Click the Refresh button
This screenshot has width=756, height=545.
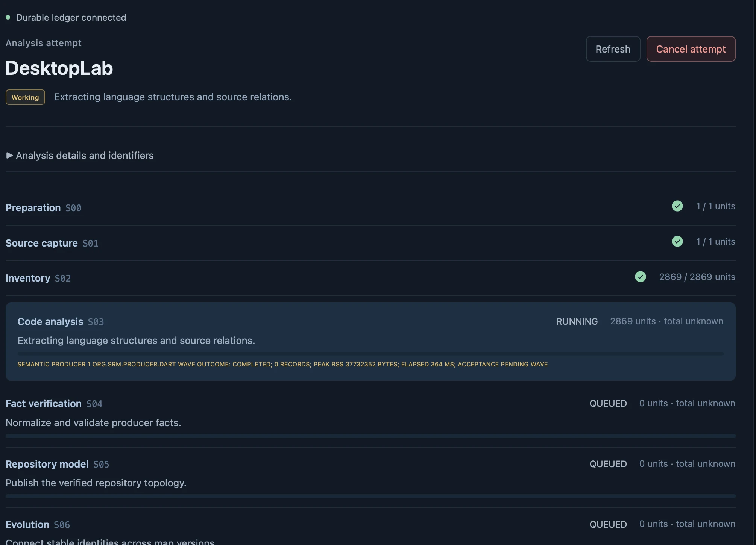click(x=613, y=49)
